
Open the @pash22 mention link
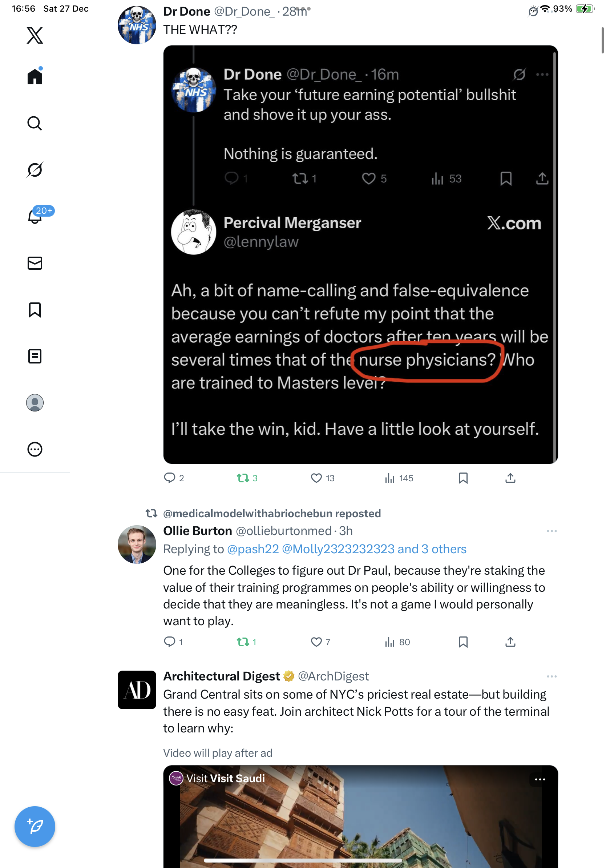point(253,549)
